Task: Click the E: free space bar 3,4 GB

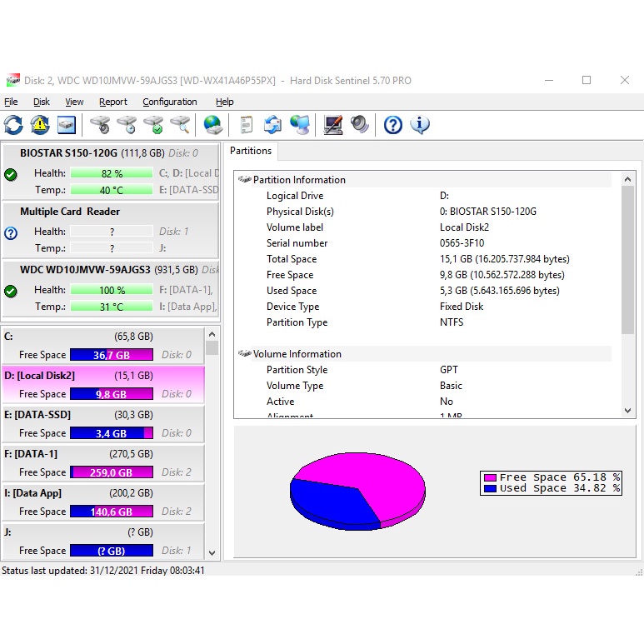Action: [112, 433]
